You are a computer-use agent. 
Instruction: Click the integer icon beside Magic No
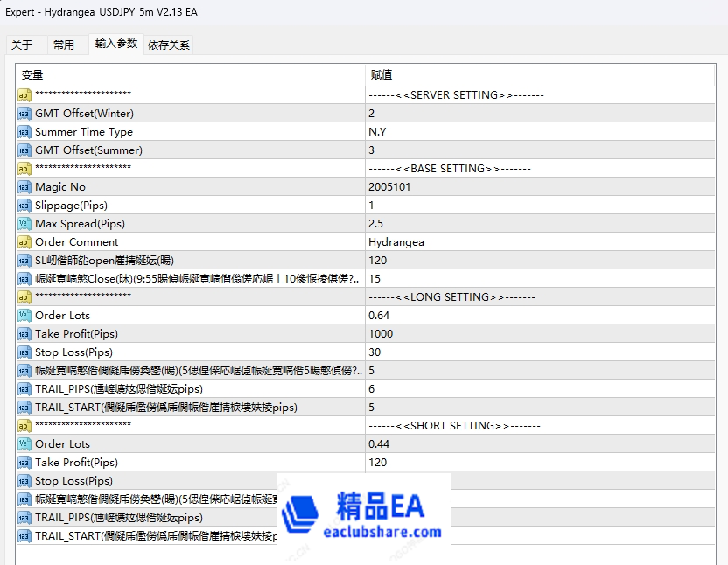(24, 187)
